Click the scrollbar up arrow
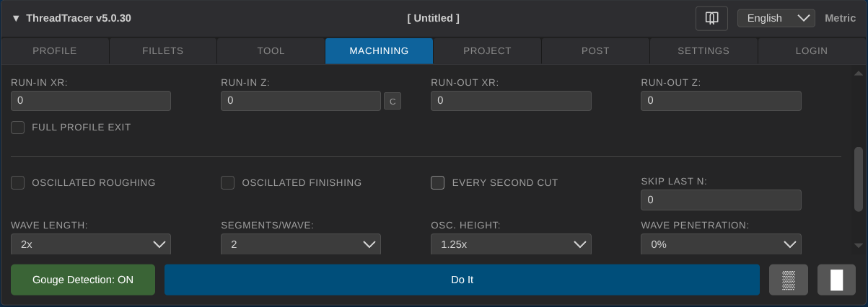The height and width of the screenshot is (307, 868). tap(858, 74)
